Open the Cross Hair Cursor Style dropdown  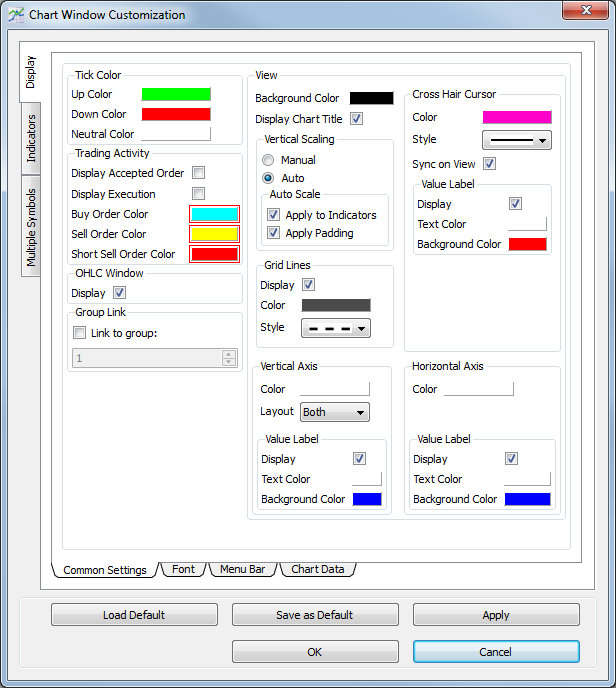(517, 140)
